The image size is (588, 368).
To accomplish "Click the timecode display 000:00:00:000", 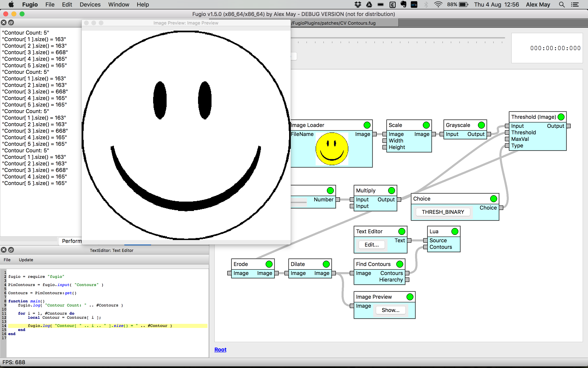I will [x=555, y=48].
